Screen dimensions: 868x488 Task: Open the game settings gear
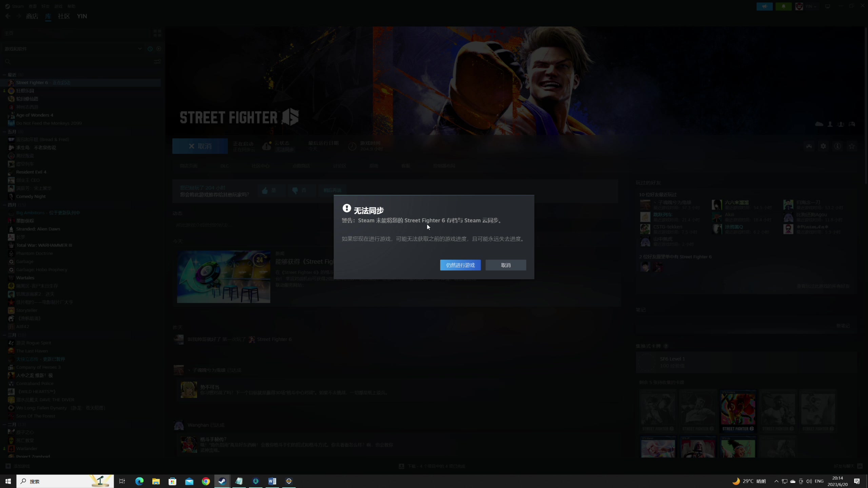click(823, 146)
